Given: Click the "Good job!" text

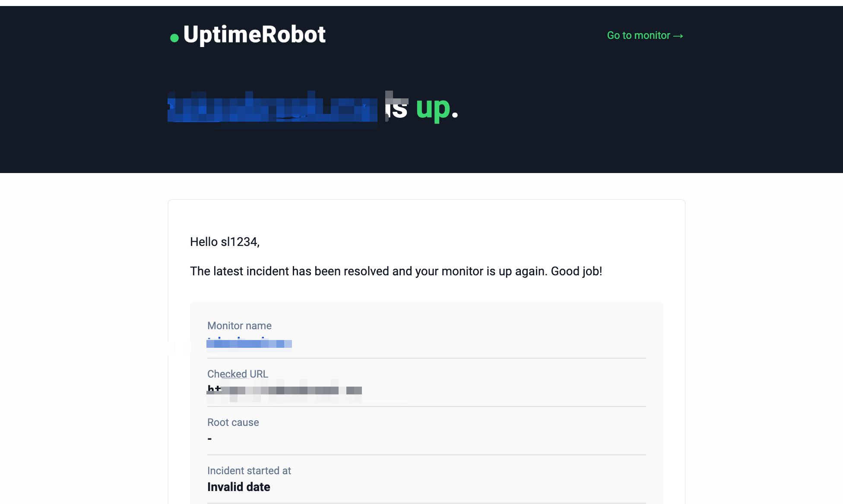Looking at the screenshot, I should point(577,271).
